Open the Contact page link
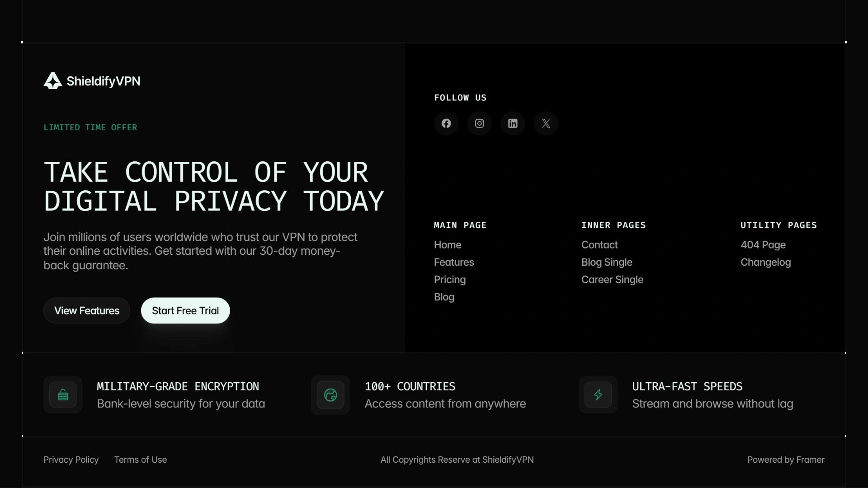 tap(599, 245)
